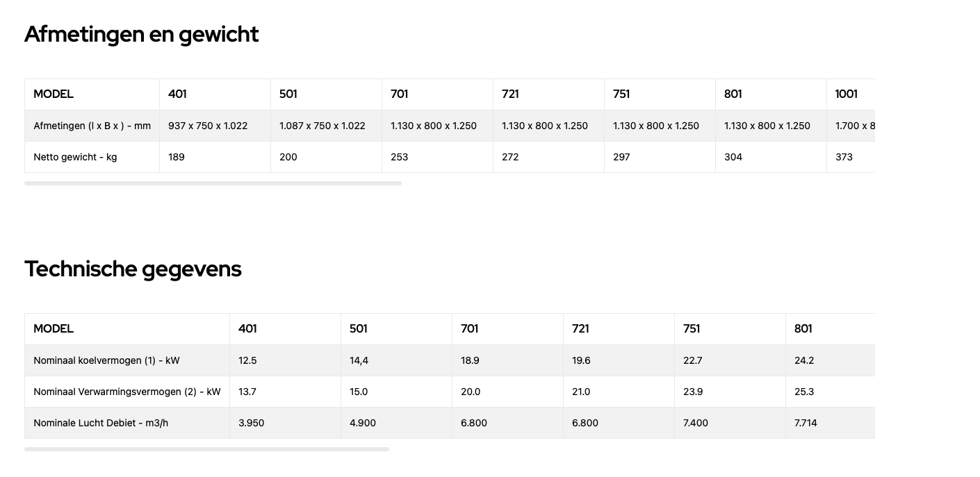
Task: Click the 1001 column header in the dimensions table
Action: pyautogui.click(x=851, y=94)
